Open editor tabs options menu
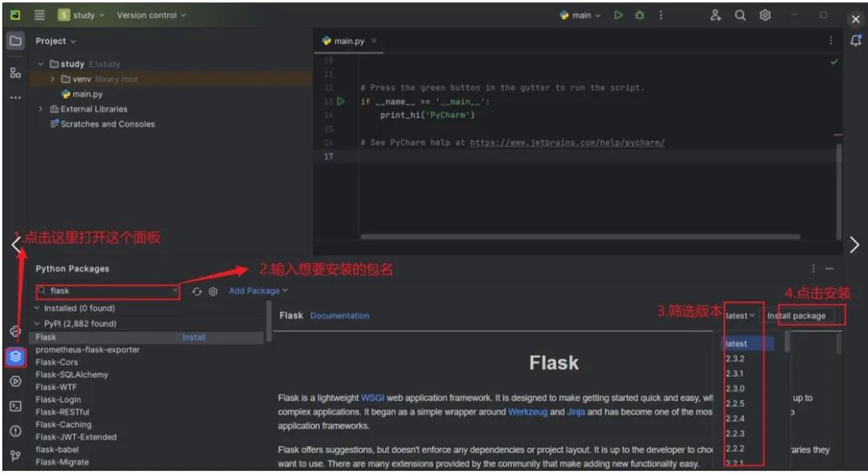This screenshot has height=474, width=868. coord(830,40)
